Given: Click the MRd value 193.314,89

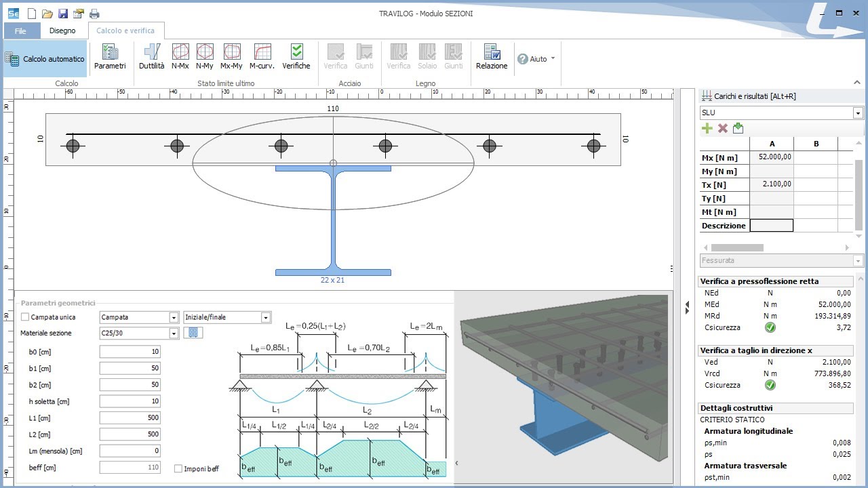Looking at the screenshot, I should pyautogui.click(x=833, y=316).
